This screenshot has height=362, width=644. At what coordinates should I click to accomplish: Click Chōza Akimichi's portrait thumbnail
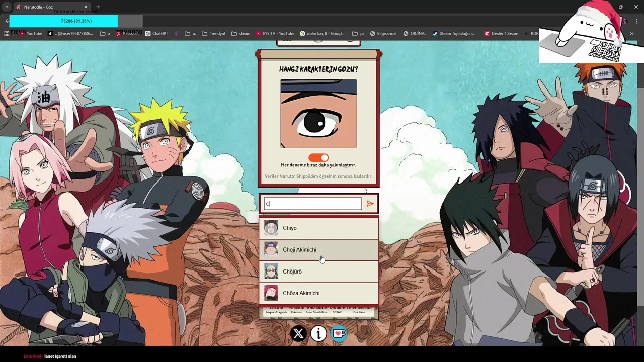[271, 293]
